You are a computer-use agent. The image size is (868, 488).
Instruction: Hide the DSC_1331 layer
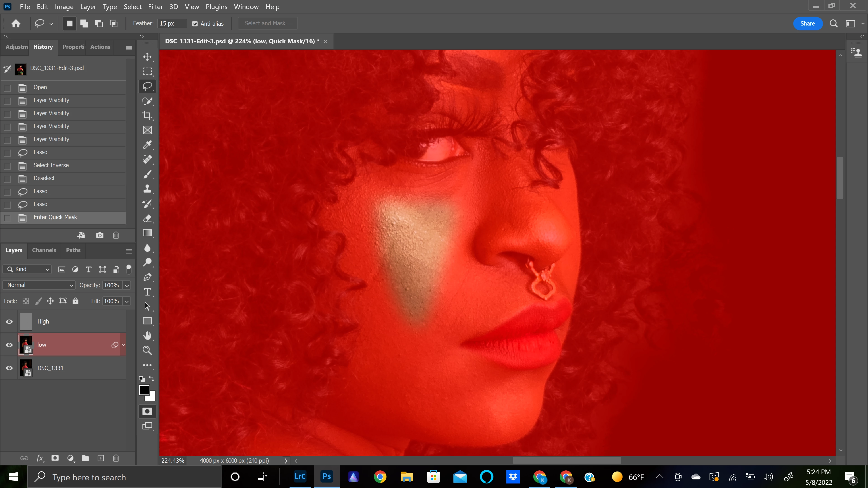pyautogui.click(x=9, y=368)
